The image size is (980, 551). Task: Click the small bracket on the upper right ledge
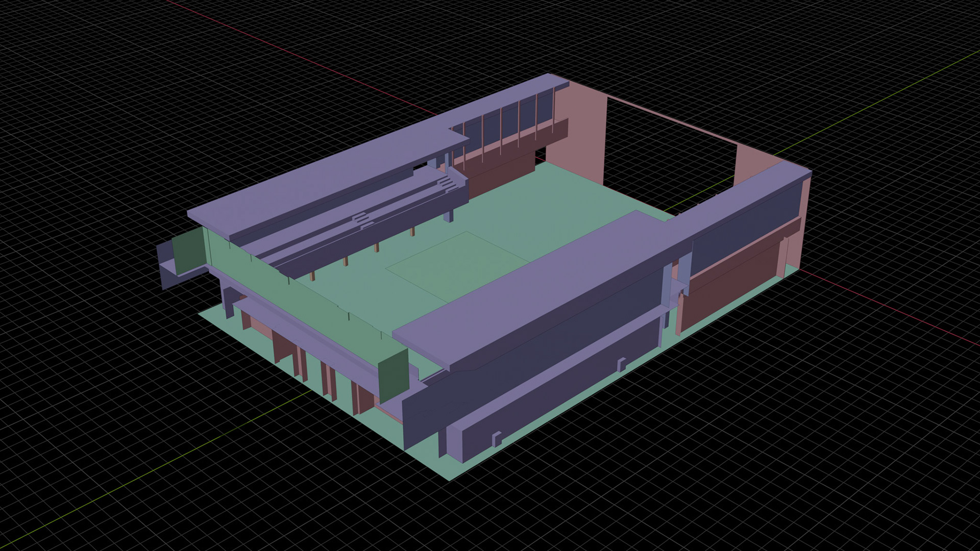(621, 364)
